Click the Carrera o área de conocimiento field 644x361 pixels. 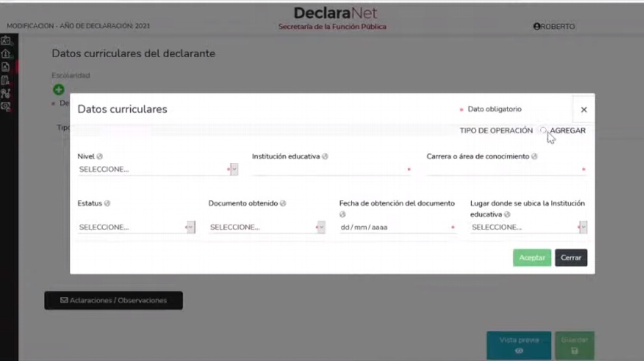click(x=506, y=169)
